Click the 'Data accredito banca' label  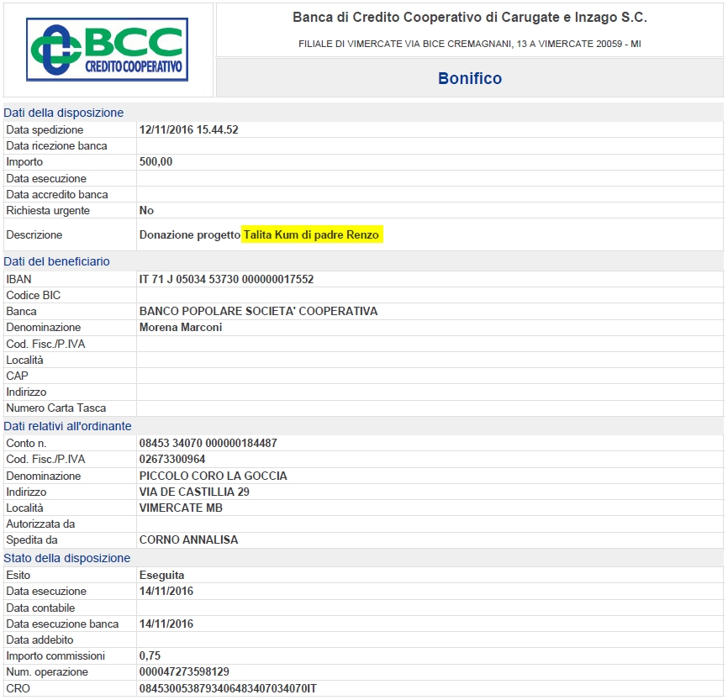[x=57, y=194]
